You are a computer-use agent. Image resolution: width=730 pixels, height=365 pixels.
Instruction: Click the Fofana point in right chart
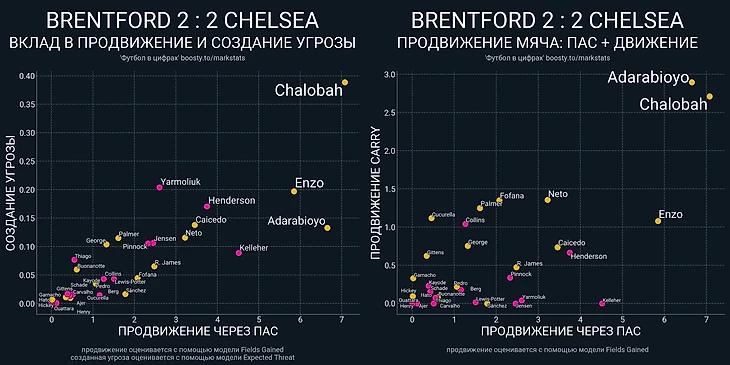tap(499, 200)
